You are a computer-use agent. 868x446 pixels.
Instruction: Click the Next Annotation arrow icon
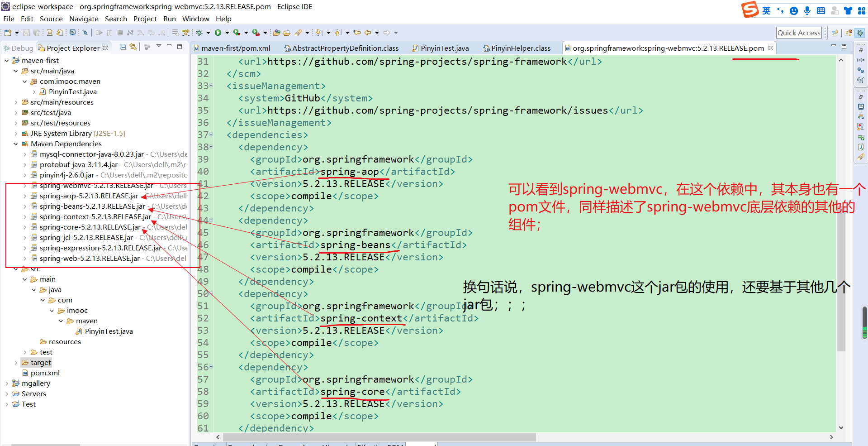click(x=319, y=33)
